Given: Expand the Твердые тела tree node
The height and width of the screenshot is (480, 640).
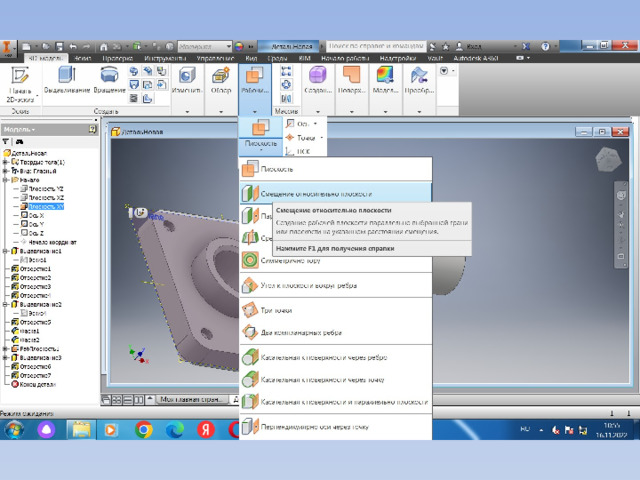Looking at the screenshot, I should (x=5, y=162).
